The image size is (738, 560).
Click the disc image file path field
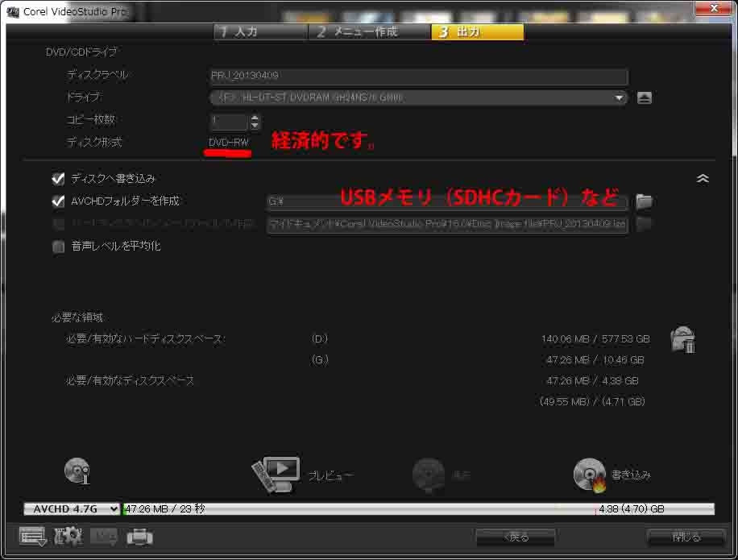[447, 225]
